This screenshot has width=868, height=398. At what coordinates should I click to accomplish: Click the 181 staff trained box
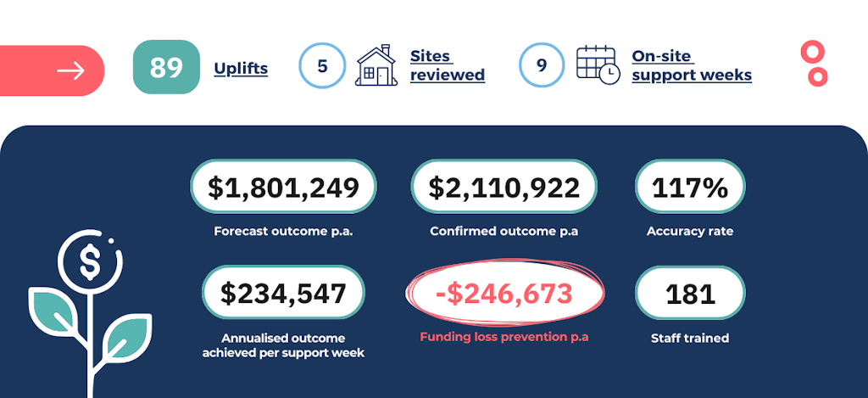pos(689,294)
